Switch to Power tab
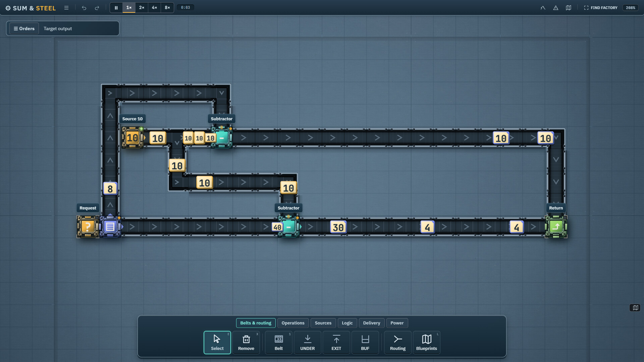The height and width of the screenshot is (362, 644). point(397,323)
